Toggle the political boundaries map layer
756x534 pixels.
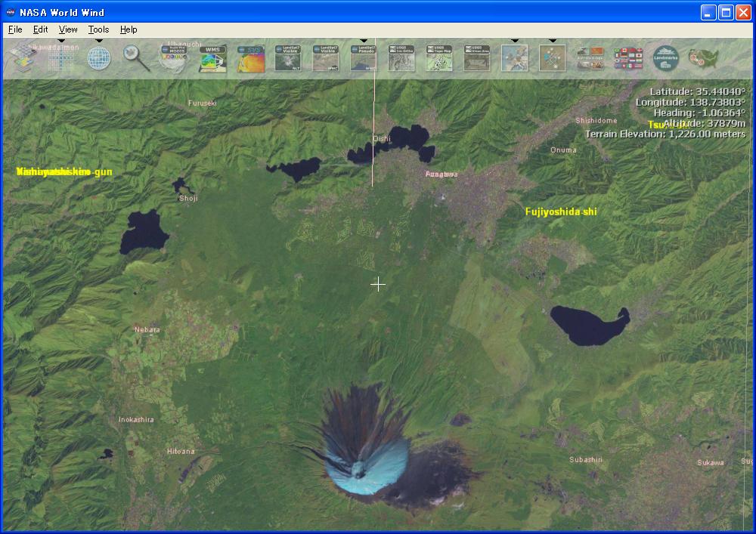(x=514, y=58)
